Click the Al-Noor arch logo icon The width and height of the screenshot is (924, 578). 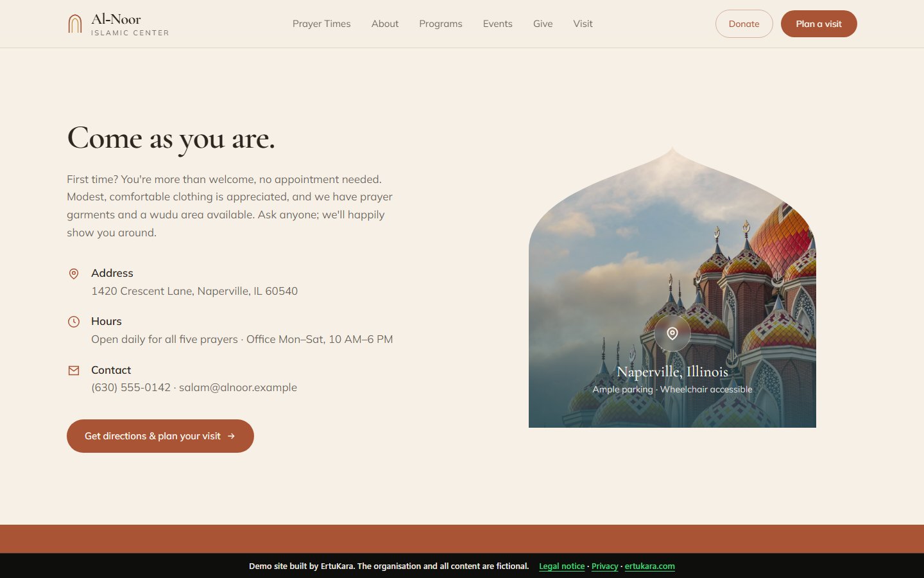(x=75, y=24)
